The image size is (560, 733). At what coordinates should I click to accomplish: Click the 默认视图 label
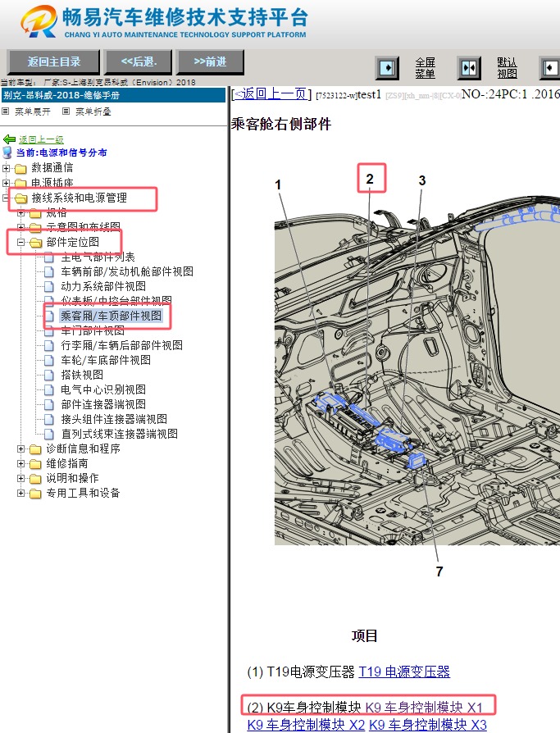508,68
